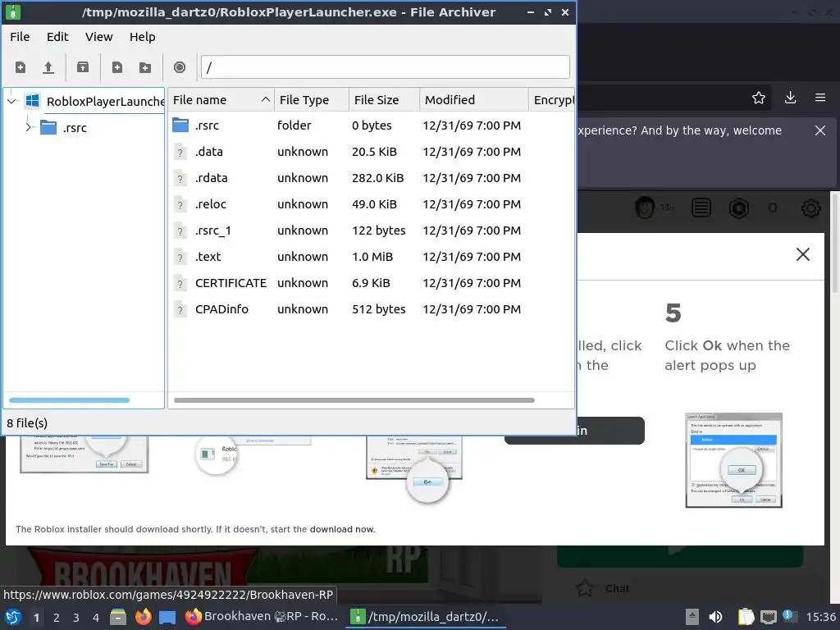Open the start menu icon on the taskbar
The image size is (840, 630).
pos(13,617)
